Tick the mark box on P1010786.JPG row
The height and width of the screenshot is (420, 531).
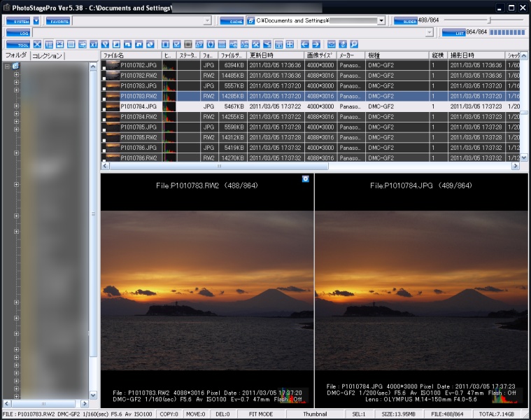[x=104, y=150]
